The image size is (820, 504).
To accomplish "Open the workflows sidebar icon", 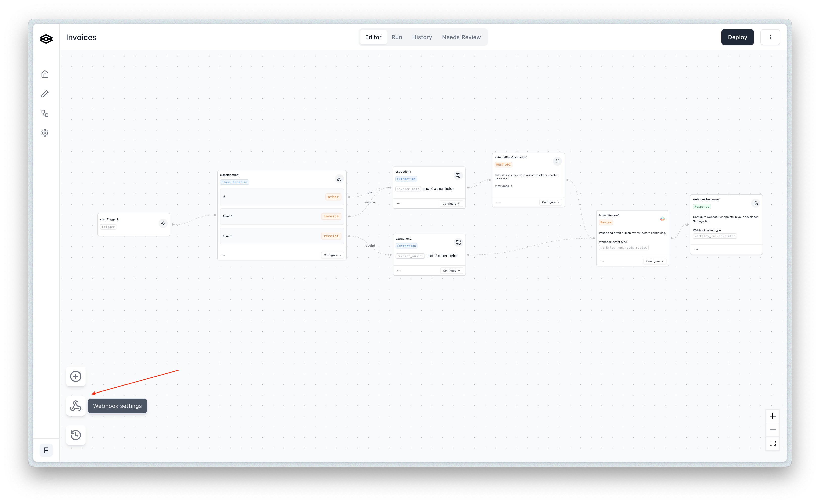I will (x=45, y=113).
